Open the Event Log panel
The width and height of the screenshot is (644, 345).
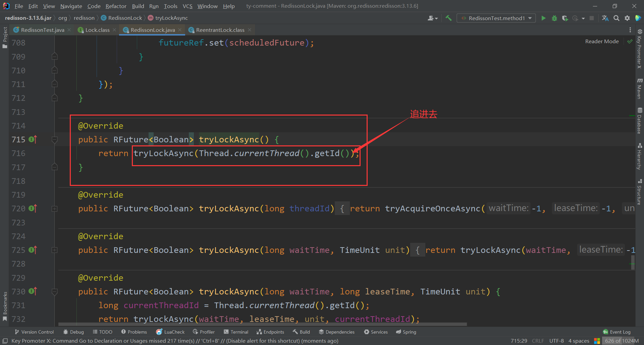coord(617,332)
